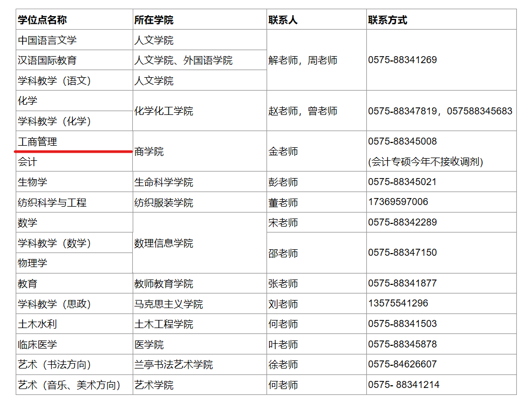The width and height of the screenshot is (532, 409).
Task: Click the red-underlined 工商管理 cell
Action: 37,141
